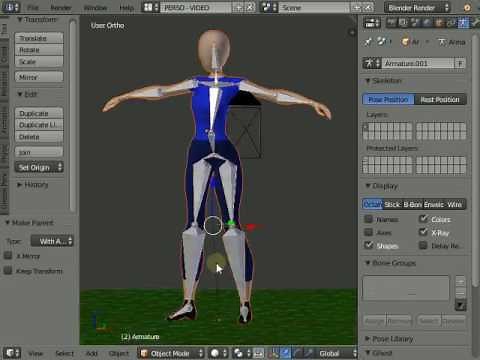Image resolution: width=480 pixels, height=360 pixels.
Task: Enable the Delay Refresh checkbox
Action: point(423,245)
